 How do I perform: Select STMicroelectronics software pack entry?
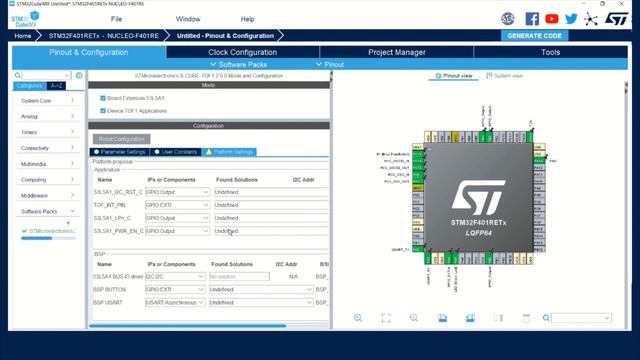[49, 231]
